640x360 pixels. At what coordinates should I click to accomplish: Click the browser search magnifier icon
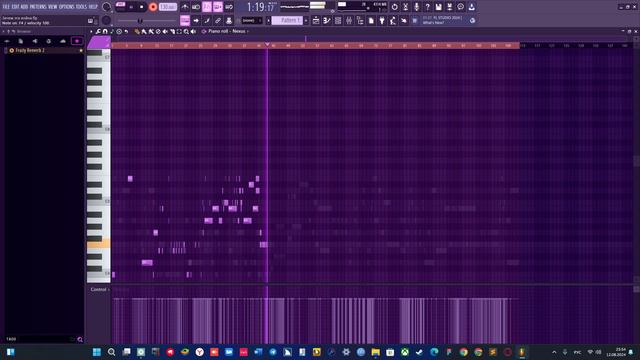(80, 339)
